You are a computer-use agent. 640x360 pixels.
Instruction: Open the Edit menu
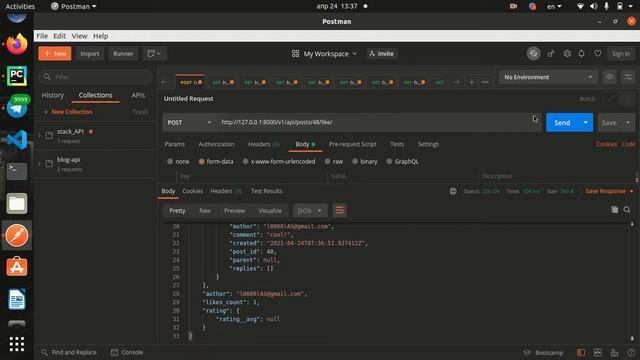pyautogui.click(x=60, y=36)
